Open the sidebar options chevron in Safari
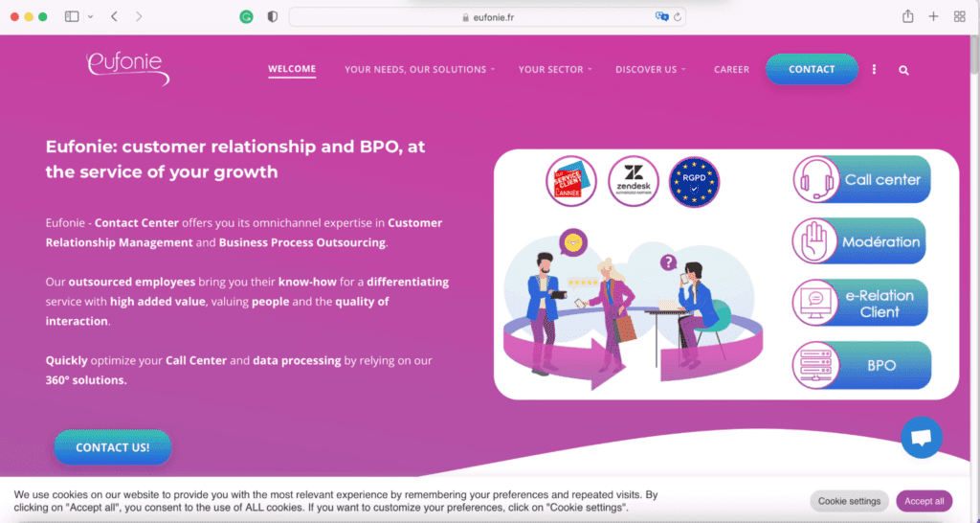The image size is (980, 523). tap(90, 17)
